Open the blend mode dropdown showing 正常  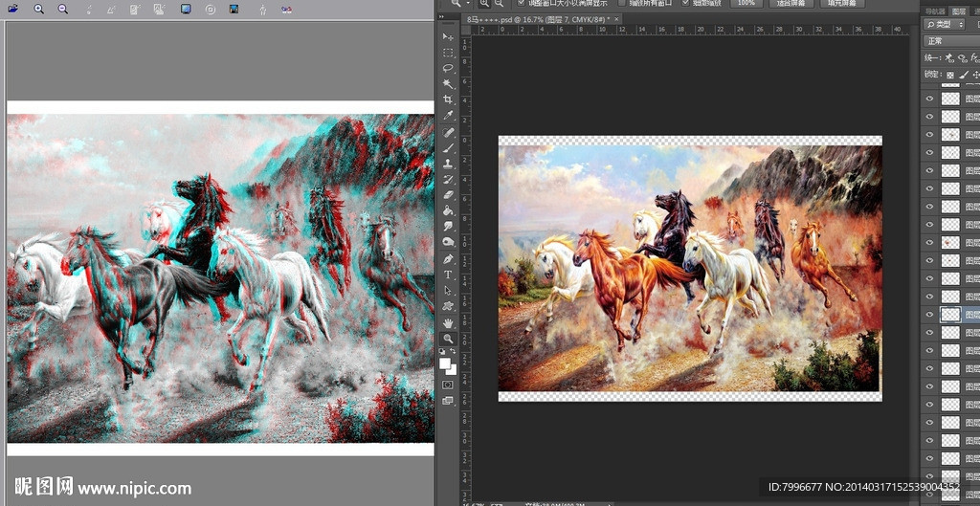point(951,41)
